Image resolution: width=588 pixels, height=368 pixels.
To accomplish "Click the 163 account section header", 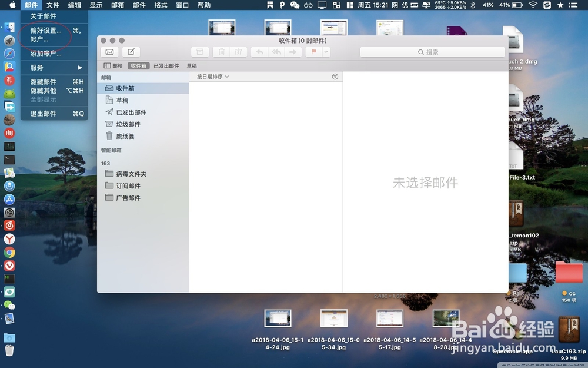I will click(x=105, y=163).
